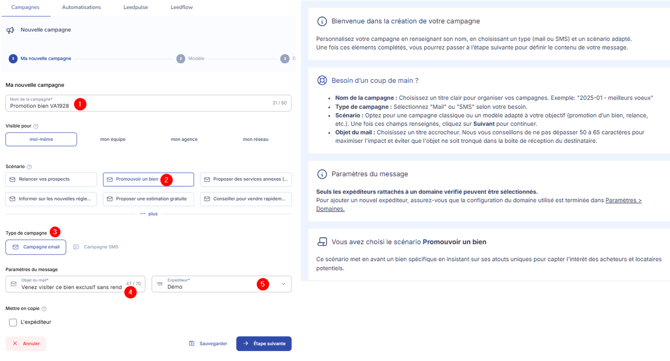Click envelope icon of Proposer des services annexes
670x361 pixels.
(x=207, y=179)
